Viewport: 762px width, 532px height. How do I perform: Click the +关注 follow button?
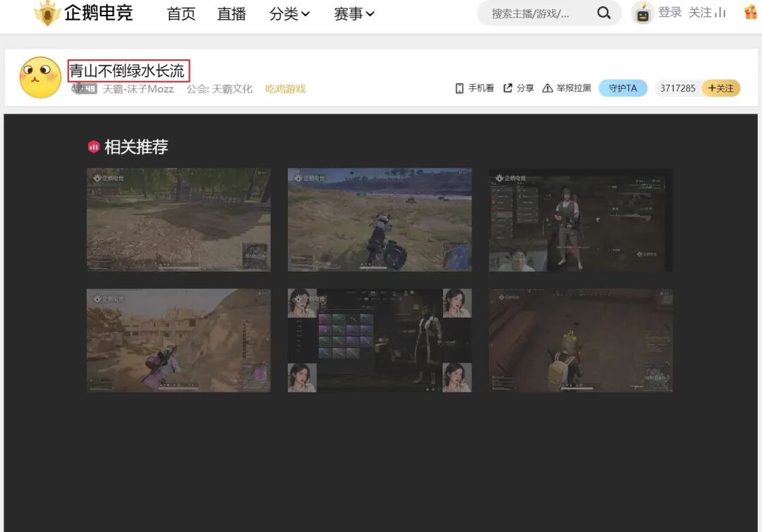click(x=720, y=88)
